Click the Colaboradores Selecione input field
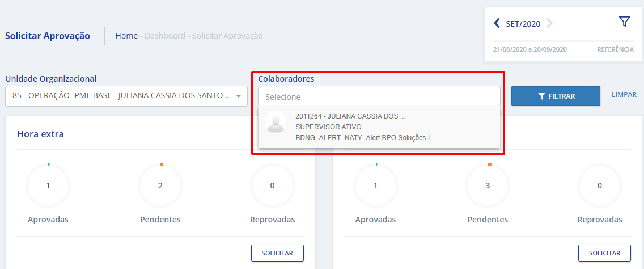This screenshot has width=644, height=269. 379,96
